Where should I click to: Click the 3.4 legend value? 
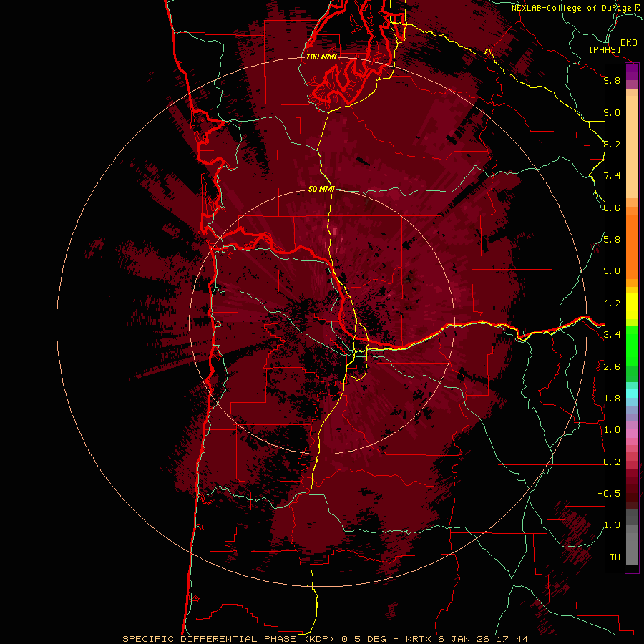point(612,335)
